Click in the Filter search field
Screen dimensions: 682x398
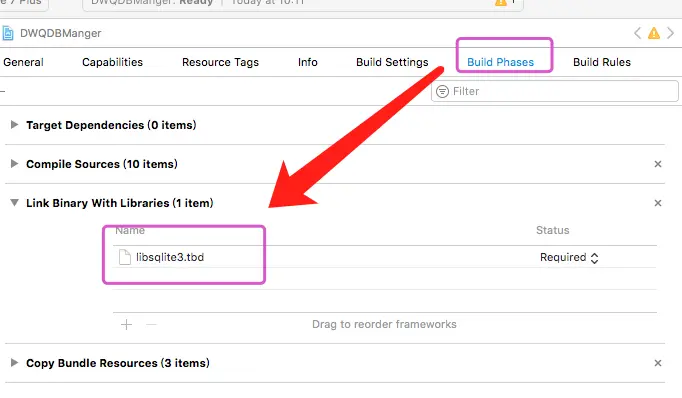coord(555,91)
